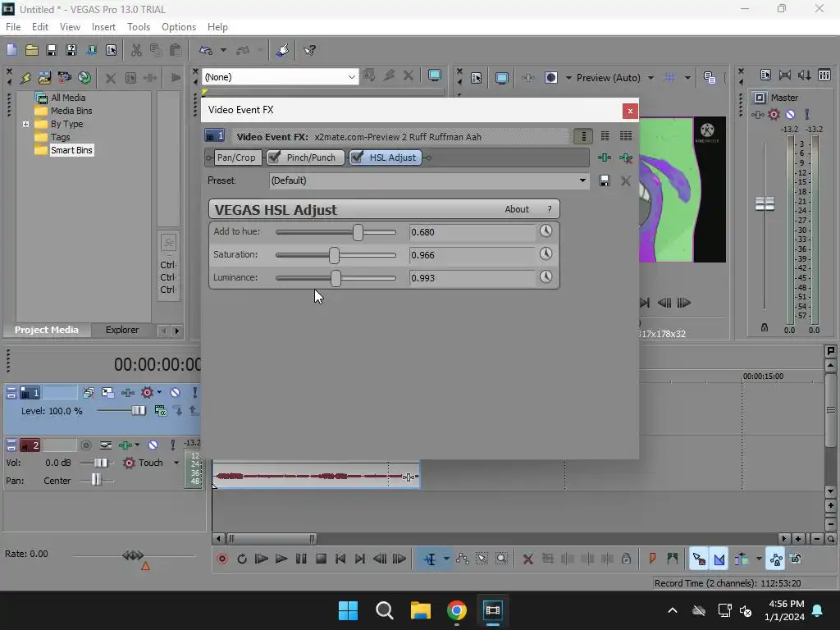Click the Saturation slider handle
The height and width of the screenshot is (630, 840).
[335, 255]
